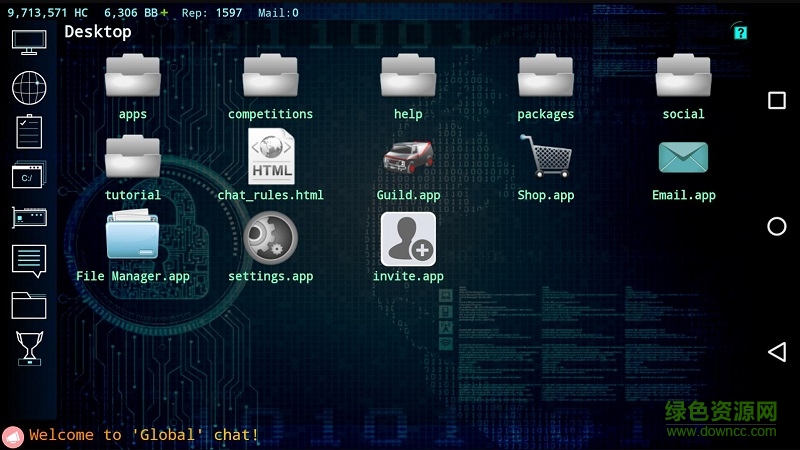Click the Desktop title text
The width and height of the screenshot is (800, 450).
[x=97, y=32]
